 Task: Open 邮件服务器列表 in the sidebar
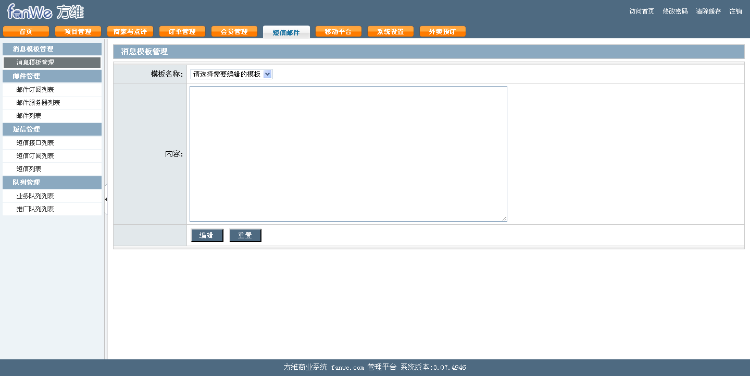(x=52, y=102)
